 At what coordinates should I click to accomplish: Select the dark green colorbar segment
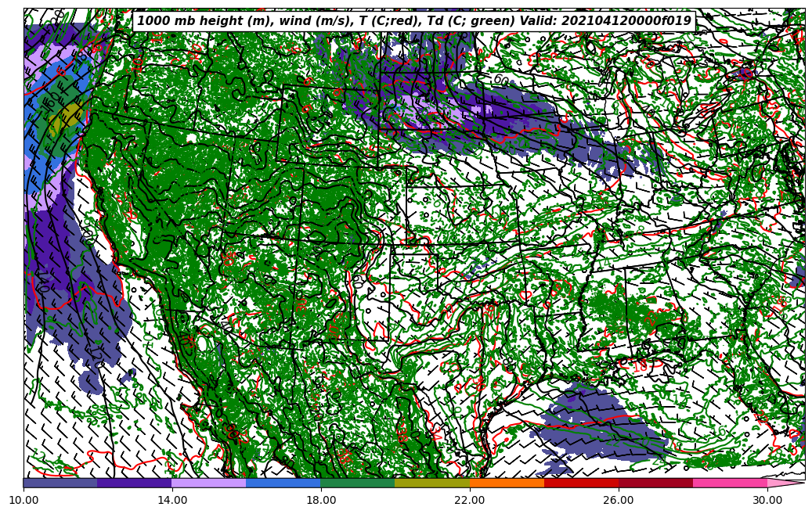click(x=358, y=483)
